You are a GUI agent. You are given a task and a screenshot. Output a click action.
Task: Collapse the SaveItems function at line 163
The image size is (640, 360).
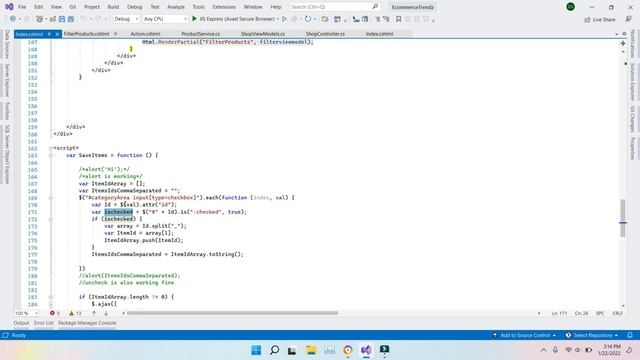click(51, 156)
